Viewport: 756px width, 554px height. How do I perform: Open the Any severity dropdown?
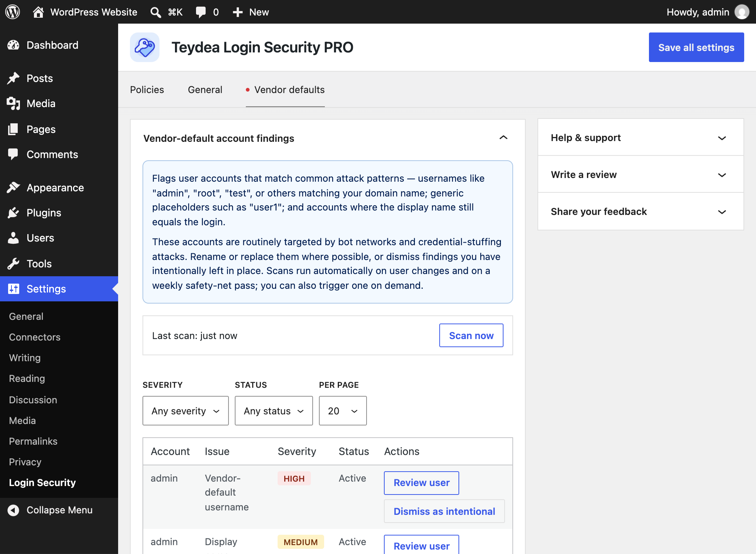point(186,411)
